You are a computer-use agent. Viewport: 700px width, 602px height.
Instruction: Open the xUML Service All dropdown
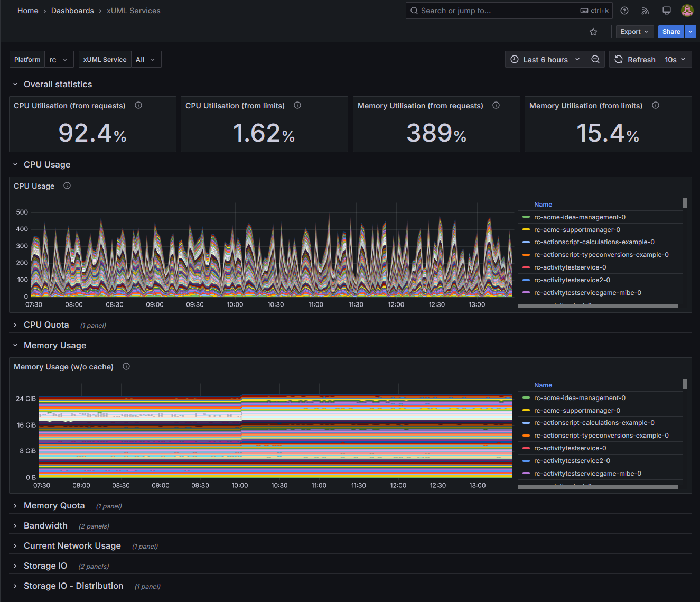[146, 60]
